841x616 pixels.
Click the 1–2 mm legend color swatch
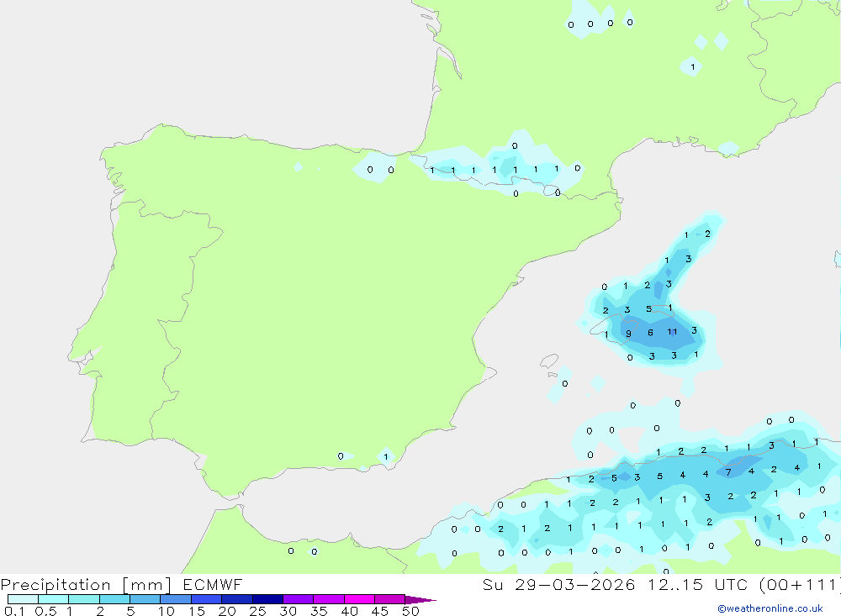(83, 599)
